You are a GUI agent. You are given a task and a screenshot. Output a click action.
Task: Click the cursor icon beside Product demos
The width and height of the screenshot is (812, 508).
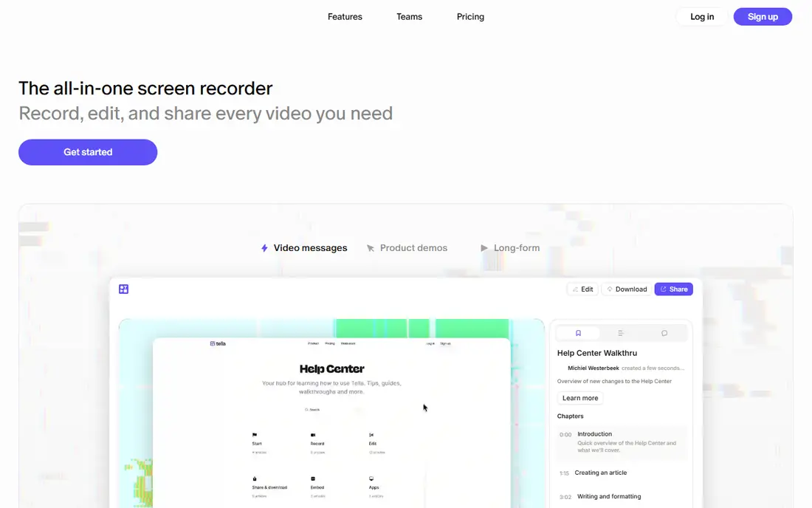(371, 248)
